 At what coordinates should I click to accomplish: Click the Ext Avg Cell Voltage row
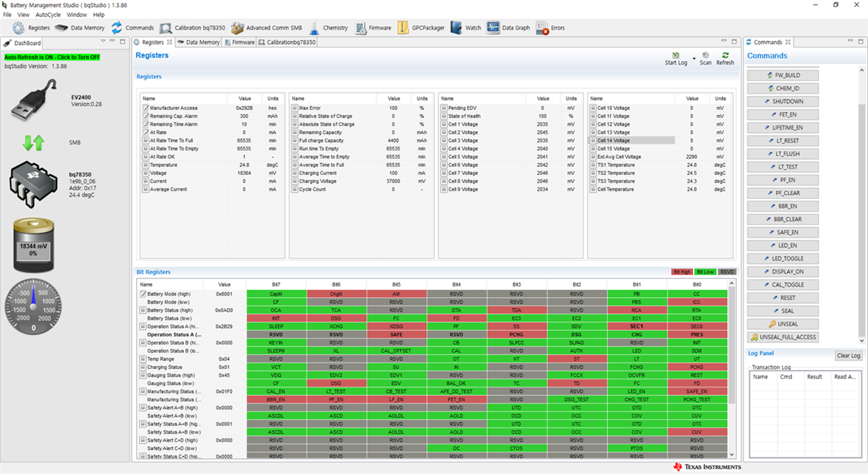coord(660,157)
